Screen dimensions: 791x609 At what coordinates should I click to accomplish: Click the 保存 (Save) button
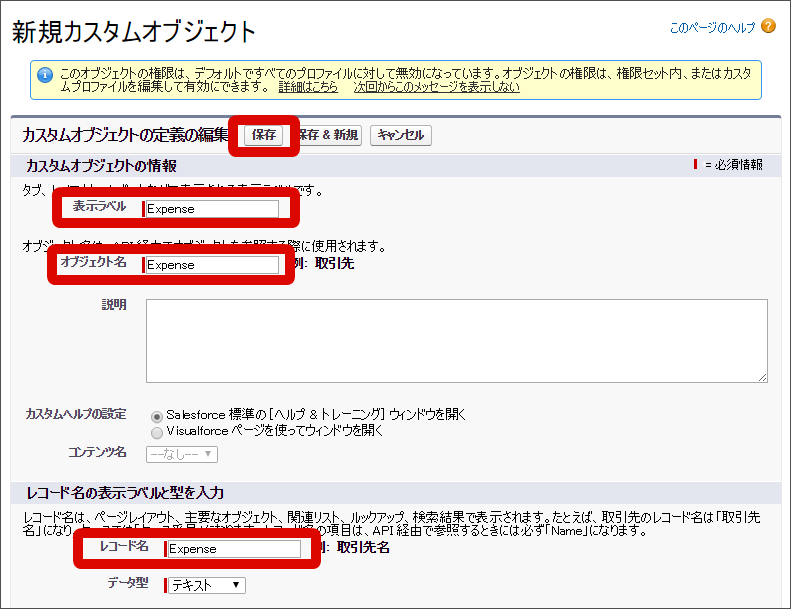pyautogui.click(x=263, y=135)
